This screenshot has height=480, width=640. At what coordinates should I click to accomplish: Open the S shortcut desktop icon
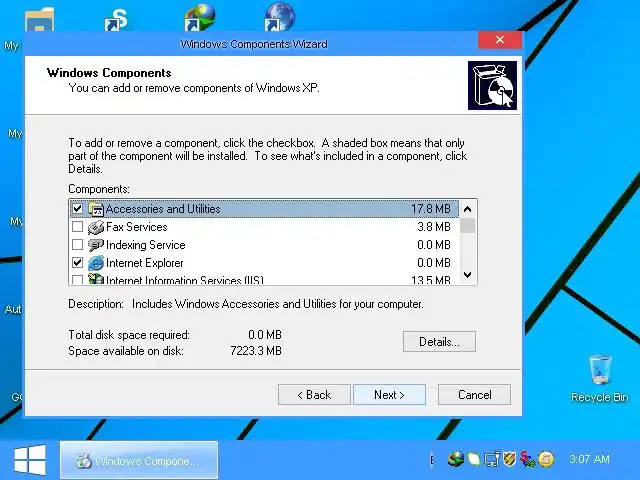tap(117, 20)
